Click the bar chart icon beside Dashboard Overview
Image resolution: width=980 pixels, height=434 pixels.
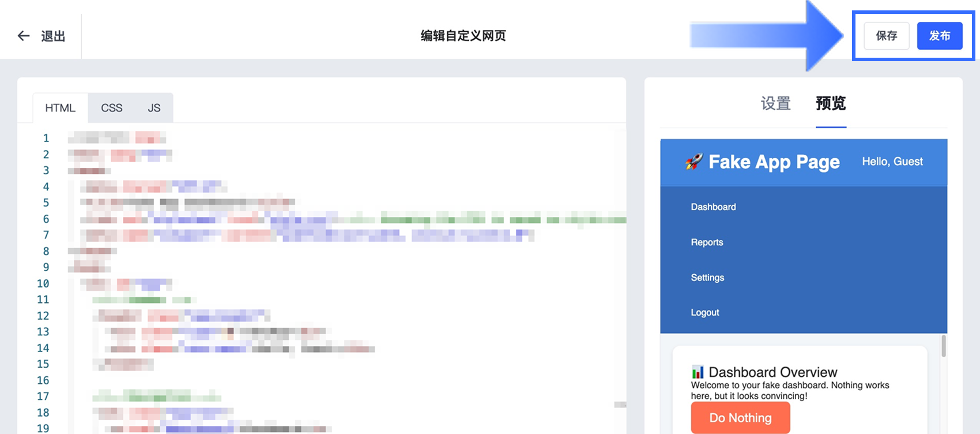click(698, 372)
